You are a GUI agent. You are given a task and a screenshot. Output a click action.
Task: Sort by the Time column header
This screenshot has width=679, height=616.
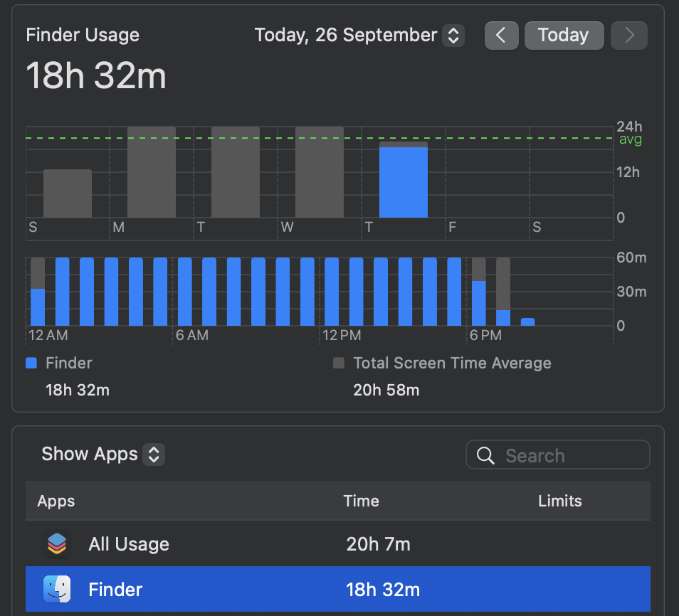point(361,501)
